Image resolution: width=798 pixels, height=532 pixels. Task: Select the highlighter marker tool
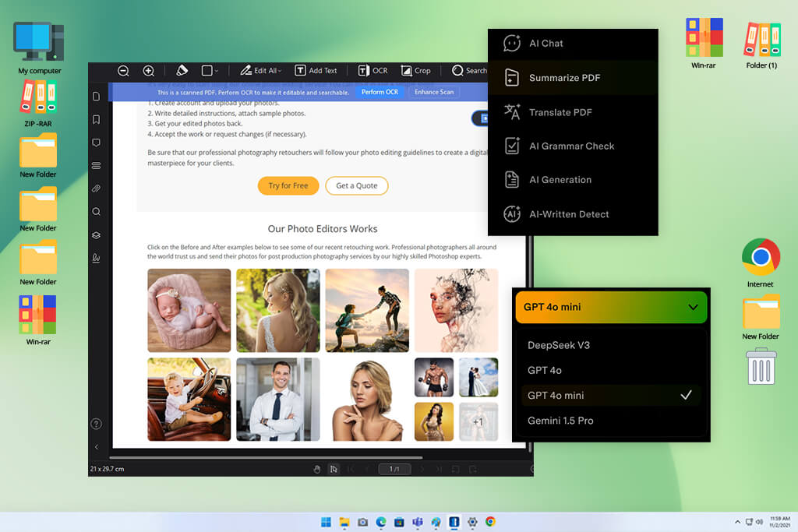coord(182,70)
